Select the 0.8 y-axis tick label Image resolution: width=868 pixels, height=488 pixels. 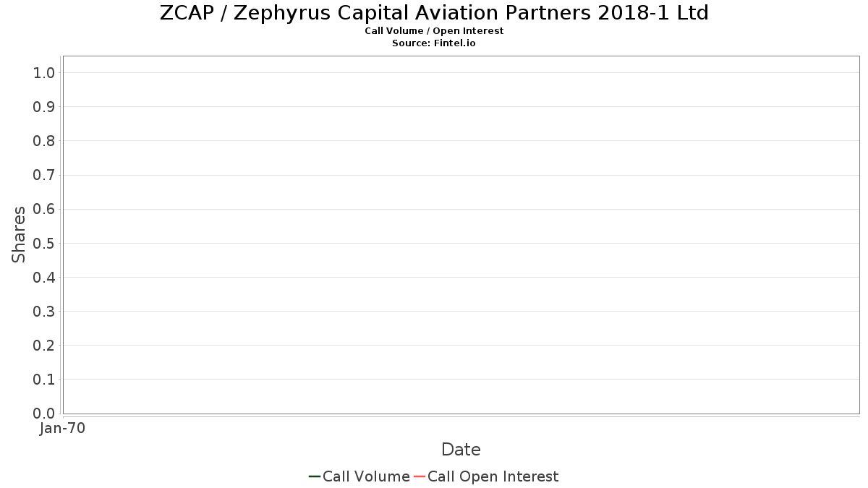coord(44,141)
